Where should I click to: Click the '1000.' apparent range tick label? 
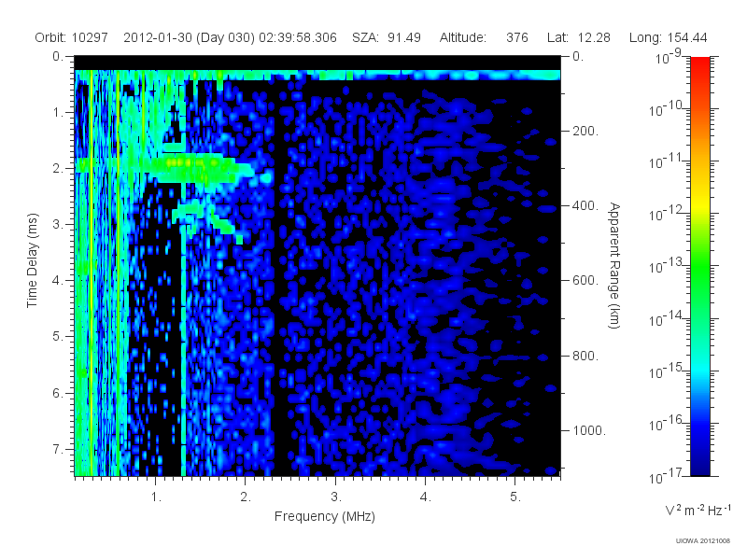[x=589, y=430]
